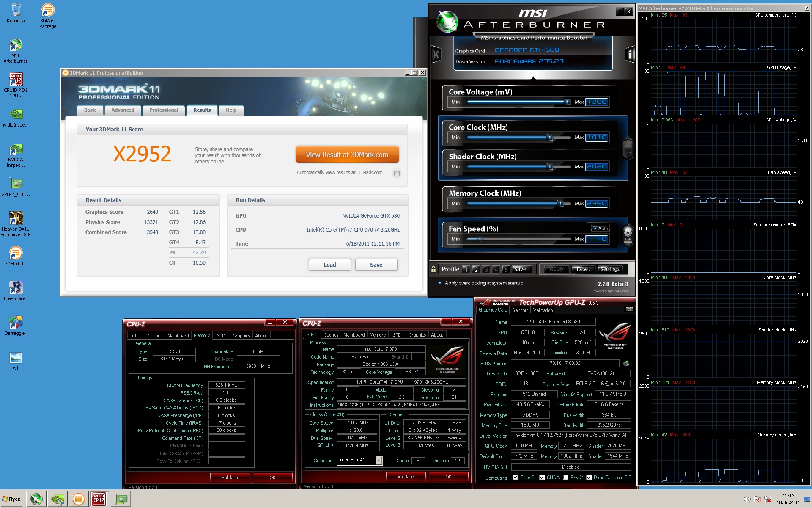The width and height of the screenshot is (812, 508).
Task: Click the profile lock padlock icon
Action: coord(433,269)
